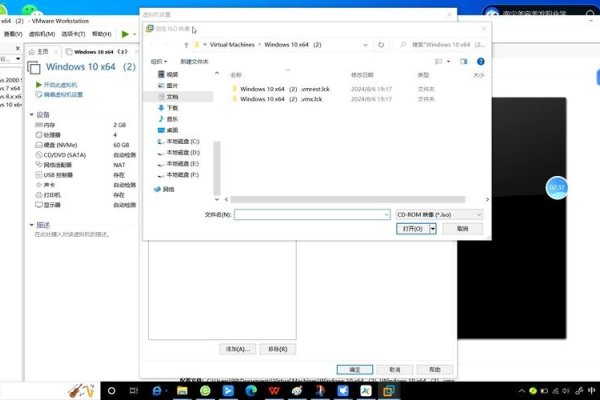Image resolution: width=600 pixels, height=400 pixels.
Task: Open the 组织 menu in the file dialog
Action: coord(159,61)
